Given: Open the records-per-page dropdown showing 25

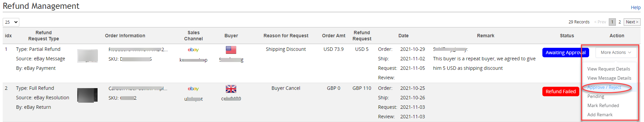Looking at the screenshot, I should (x=11, y=22).
